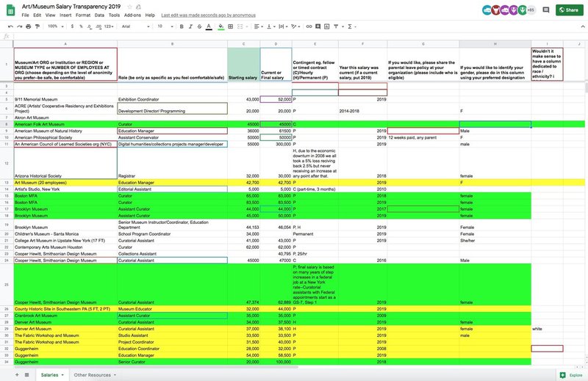
Task: Open the Format menu
Action: [82, 15]
